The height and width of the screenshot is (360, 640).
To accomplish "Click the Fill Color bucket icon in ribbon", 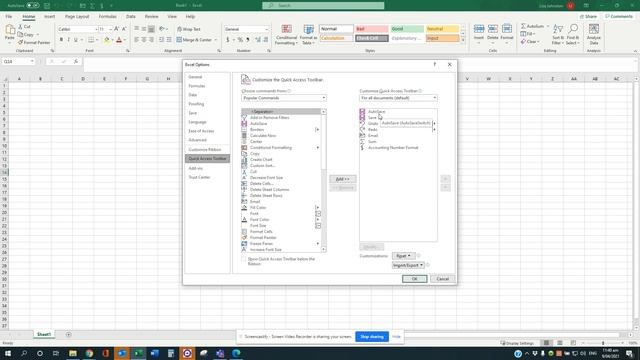I will click(x=107, y=40).
